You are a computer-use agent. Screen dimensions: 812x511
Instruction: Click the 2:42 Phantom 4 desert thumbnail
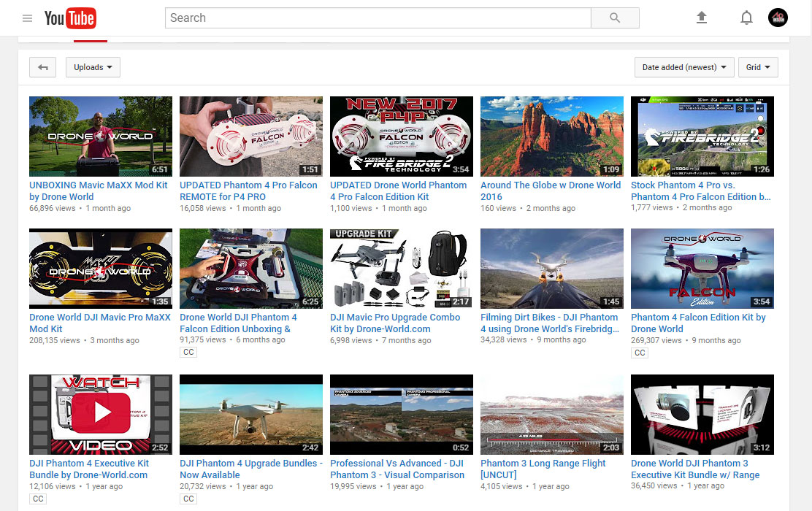251,415
